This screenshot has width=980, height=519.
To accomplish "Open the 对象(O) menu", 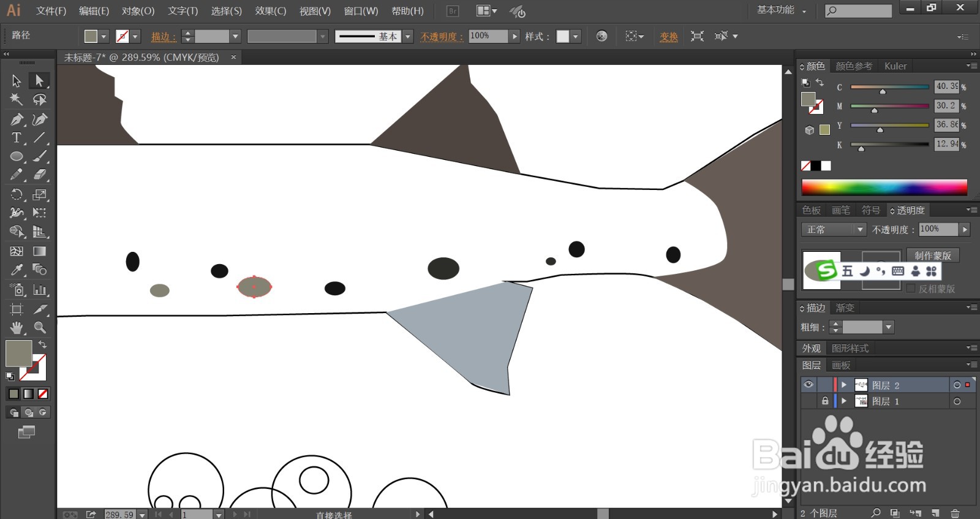I will pos(138,11).
